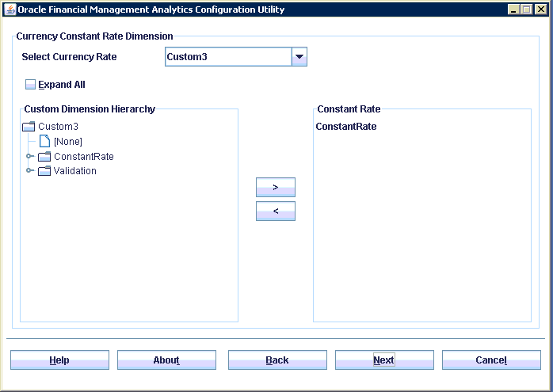Click the > add member button
The image size is (553, 392).
276,187
